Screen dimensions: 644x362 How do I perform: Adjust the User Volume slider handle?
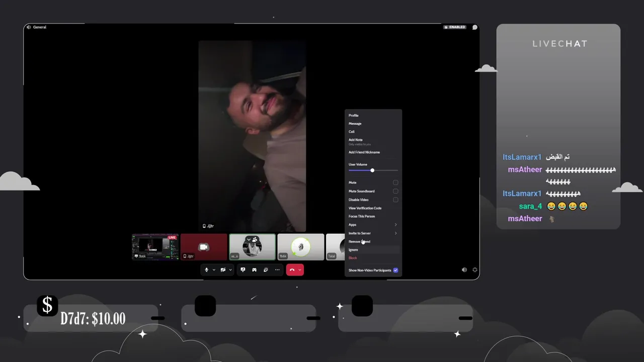click(372, 170)
